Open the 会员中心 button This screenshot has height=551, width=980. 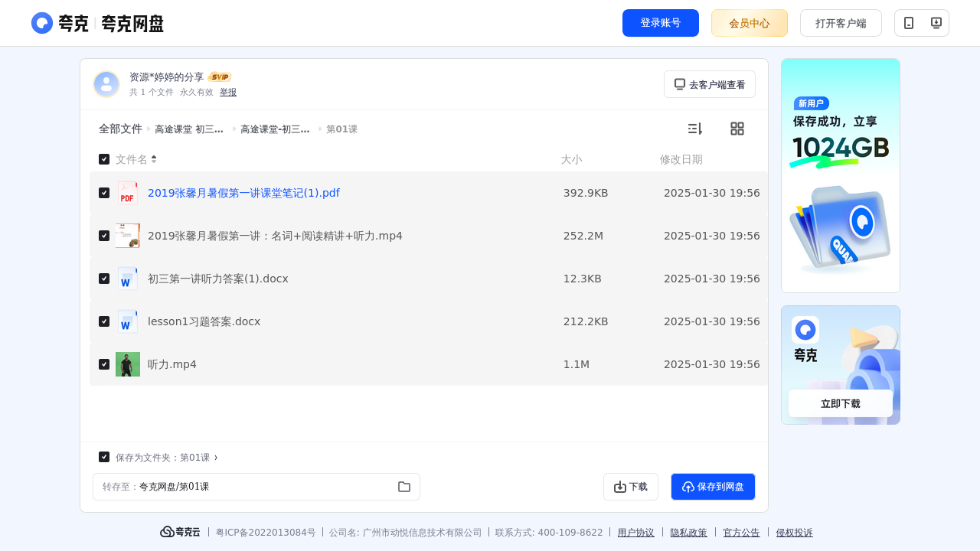coord(750,23)
